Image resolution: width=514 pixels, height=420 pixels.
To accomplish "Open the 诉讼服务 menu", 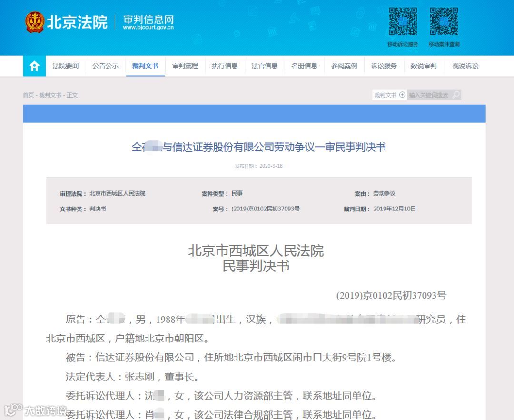I will tap(384, 66).
